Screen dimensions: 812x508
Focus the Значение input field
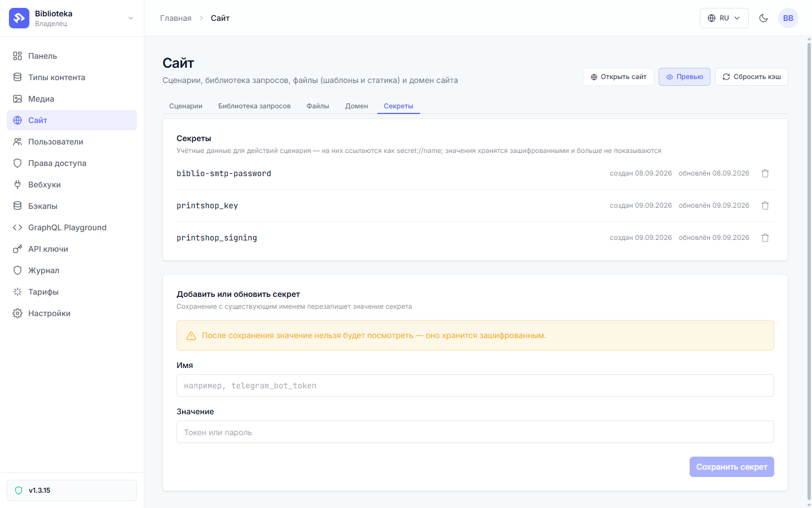coord(475,432)
